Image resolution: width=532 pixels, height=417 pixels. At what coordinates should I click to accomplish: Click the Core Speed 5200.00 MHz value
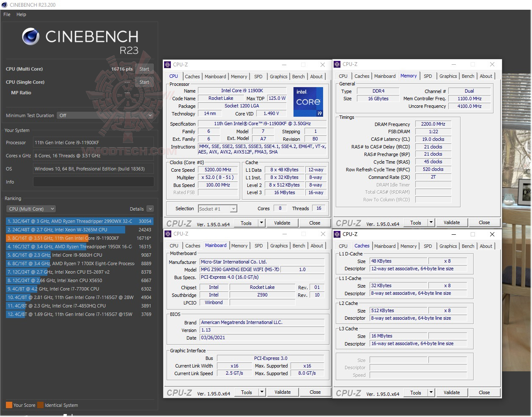pyautogui.click(x=218, y=170)
